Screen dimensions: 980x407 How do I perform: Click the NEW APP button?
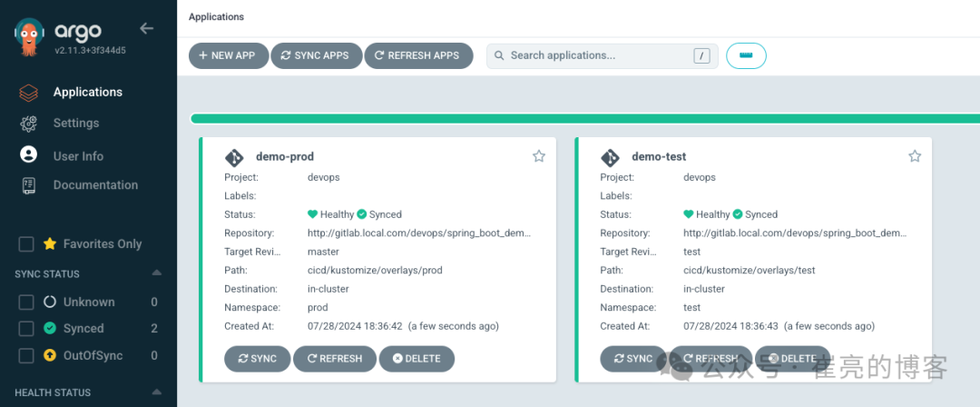tap(230, 55)
